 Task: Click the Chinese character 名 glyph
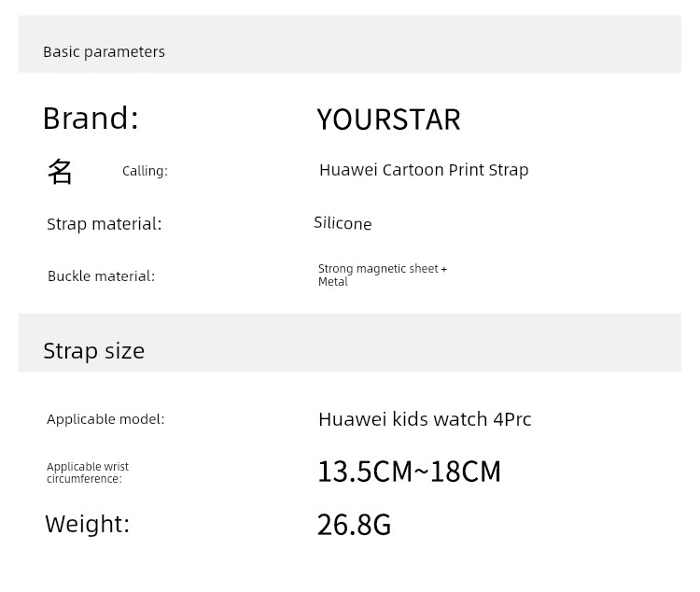pos(60,171)
